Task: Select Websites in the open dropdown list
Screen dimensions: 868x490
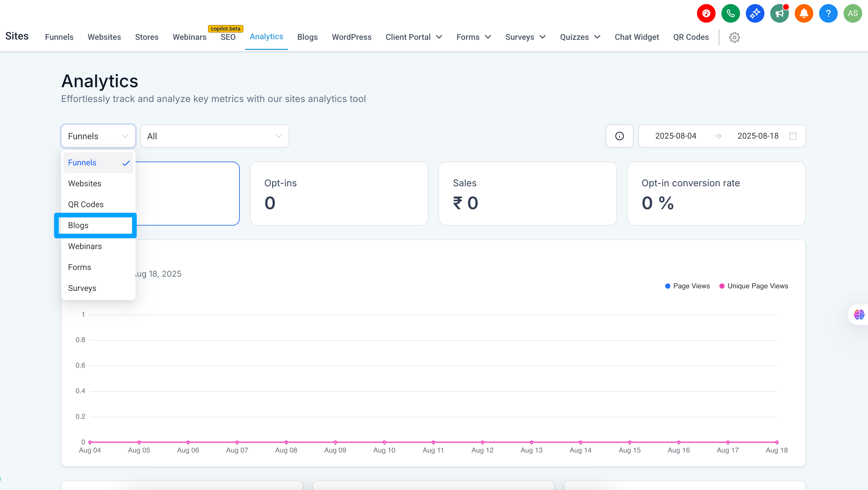Action: point(85,184)
